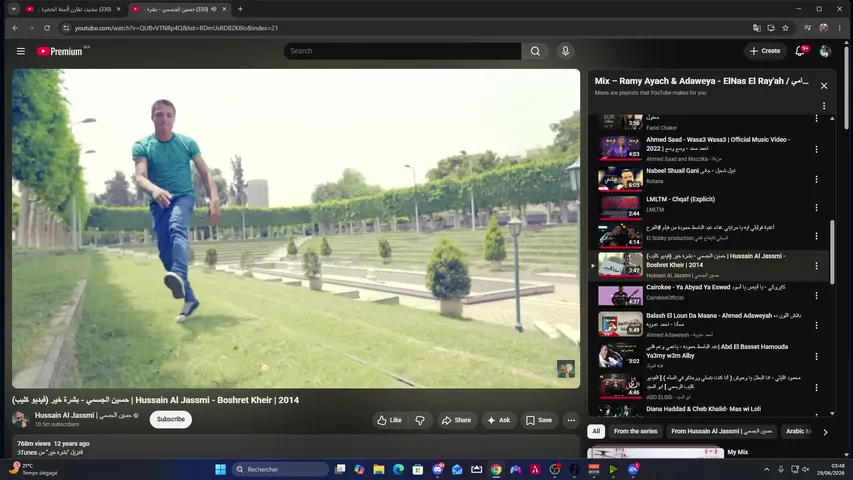
Task: Close the first browser tab
Action: coord(119,9)
